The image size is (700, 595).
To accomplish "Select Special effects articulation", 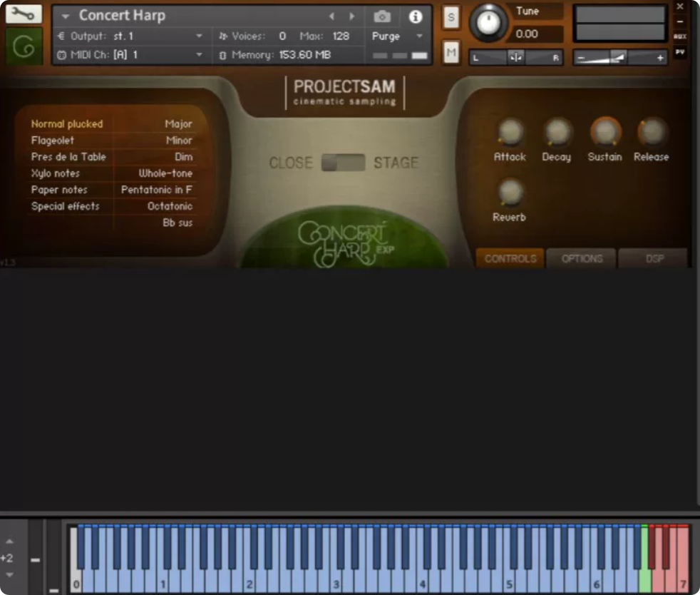I will click(x=65, y=206).
